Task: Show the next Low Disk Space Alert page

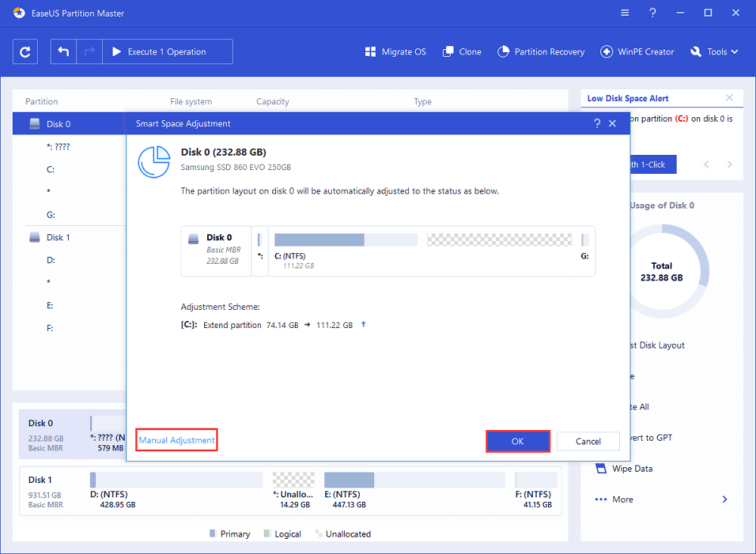Action: [729, 164]
